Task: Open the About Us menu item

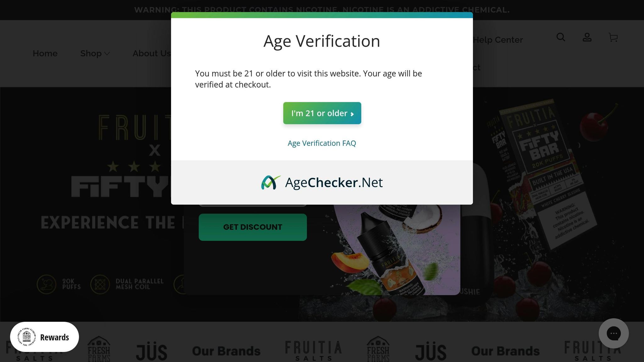Action: pos(152,53)
